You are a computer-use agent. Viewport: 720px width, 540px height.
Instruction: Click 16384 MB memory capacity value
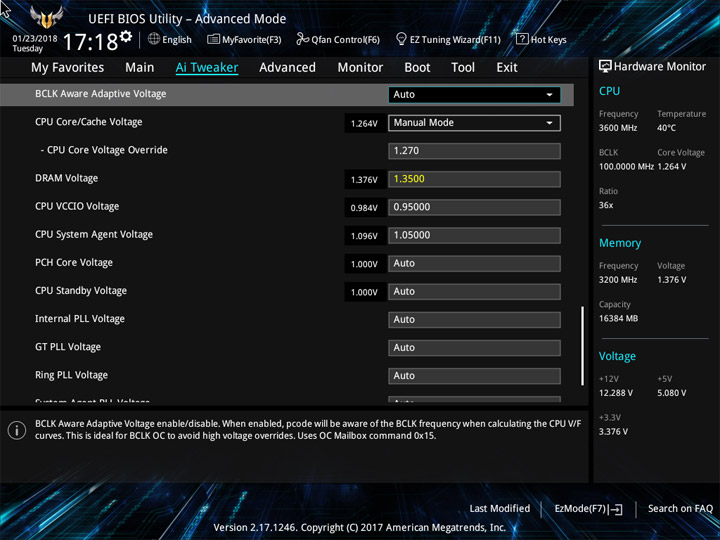pyautogui.click(x=619, y=319)
